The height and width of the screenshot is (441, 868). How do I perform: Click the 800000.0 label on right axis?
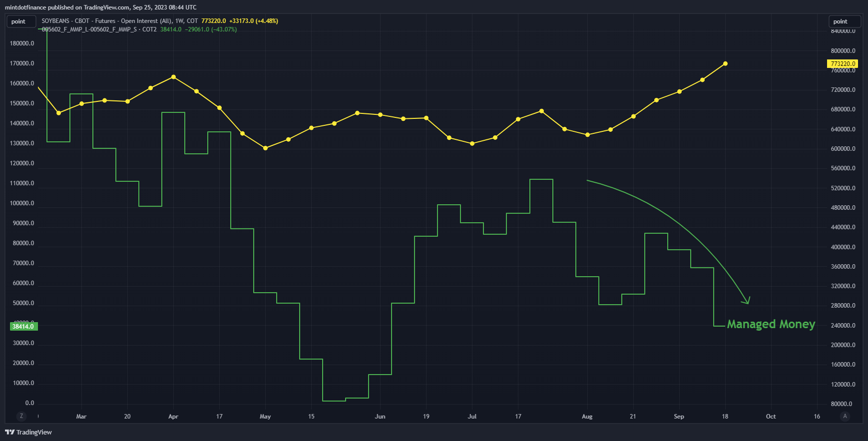(x=843, y=51)
